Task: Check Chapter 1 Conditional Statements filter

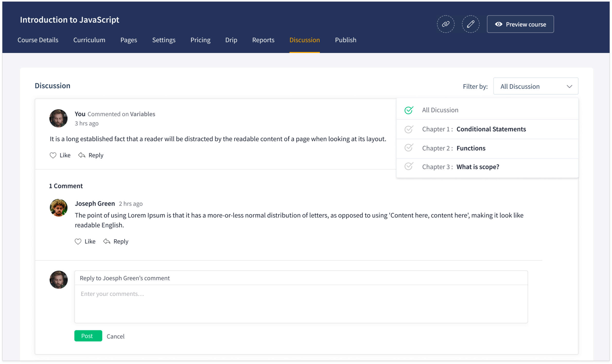Action: pyautogui.click(x=409, y=129)
